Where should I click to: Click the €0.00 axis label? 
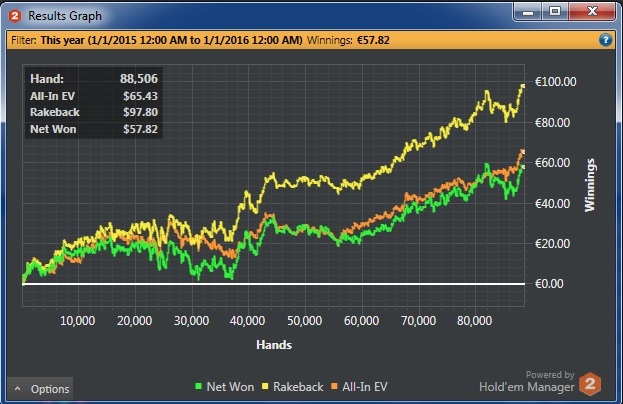(549, 284)
